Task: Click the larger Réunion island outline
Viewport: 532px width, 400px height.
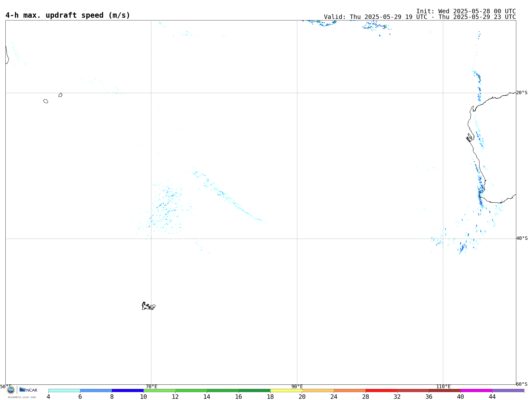Action: click(x=46, y=101)
